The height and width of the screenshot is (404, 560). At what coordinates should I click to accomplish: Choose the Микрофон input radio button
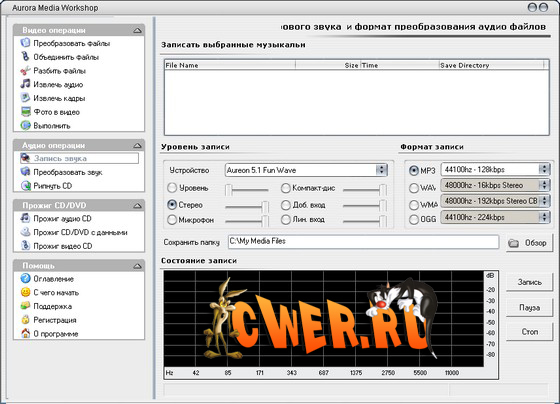(x=172, y=220)
